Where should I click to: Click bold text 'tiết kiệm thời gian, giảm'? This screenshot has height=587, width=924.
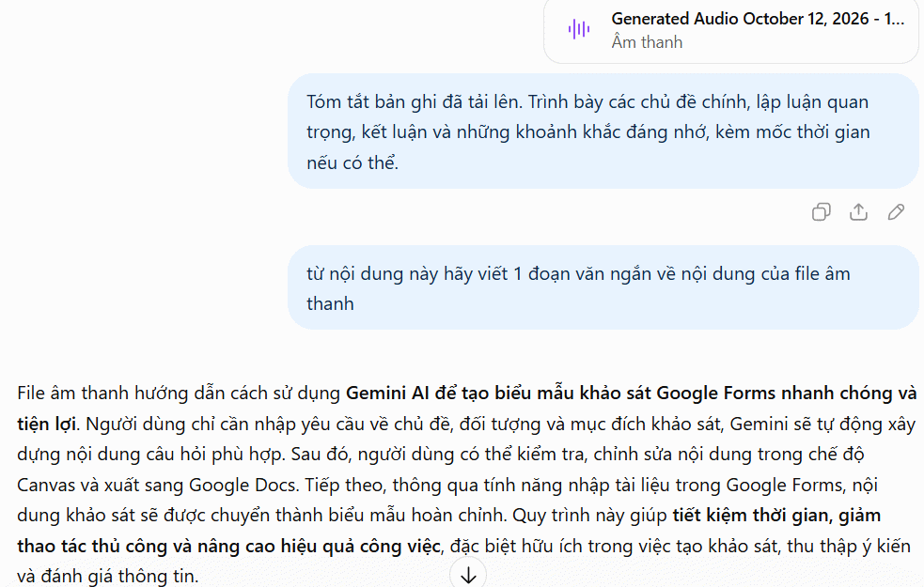tap(776, 516)
